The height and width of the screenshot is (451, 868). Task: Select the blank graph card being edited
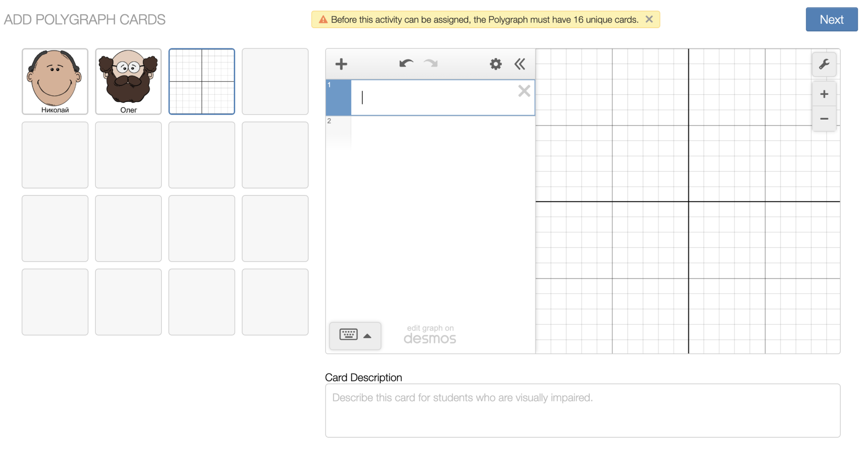pos(202,81)
